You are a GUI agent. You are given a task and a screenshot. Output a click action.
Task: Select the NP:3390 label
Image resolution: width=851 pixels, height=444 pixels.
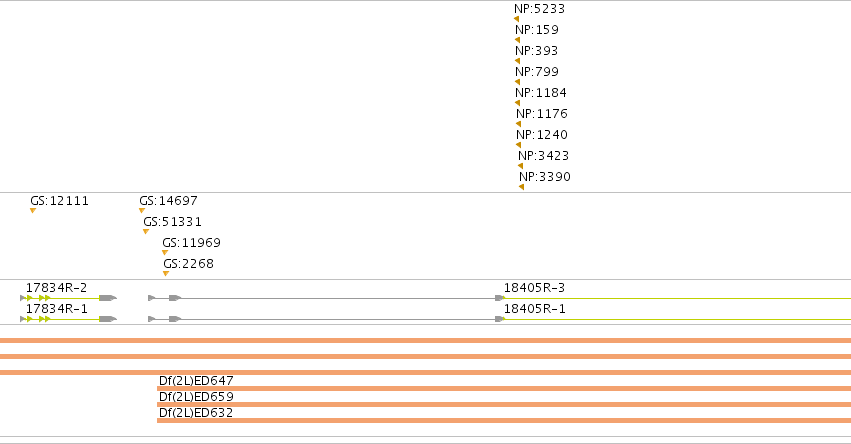tap(545, 177)
